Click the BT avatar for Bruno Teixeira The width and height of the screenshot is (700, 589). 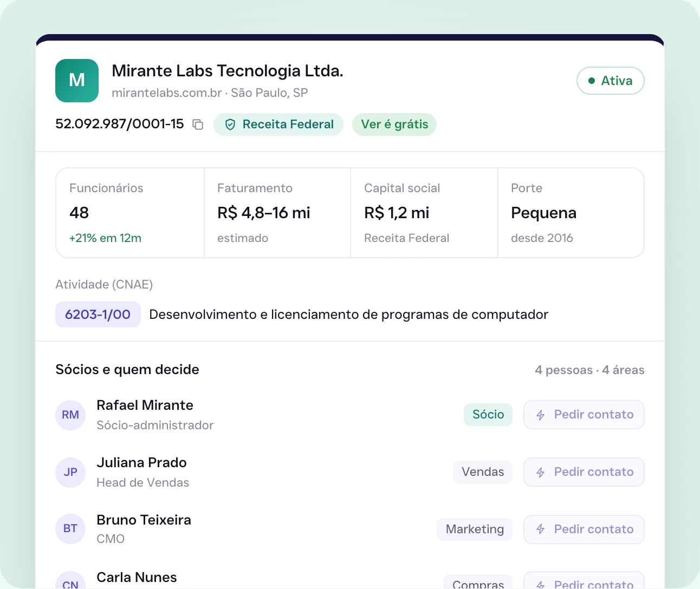pyautogui.click(x=70, y=529)
